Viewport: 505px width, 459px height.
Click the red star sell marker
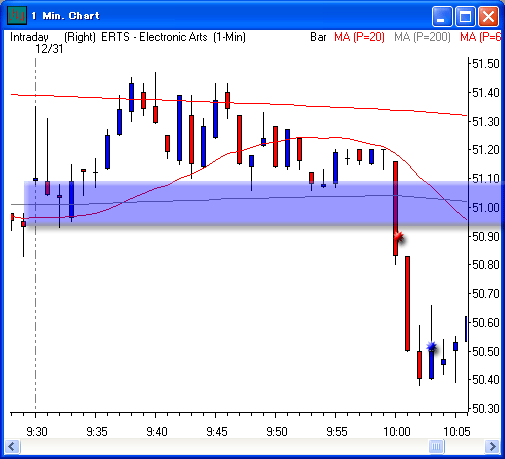[398, 237]
